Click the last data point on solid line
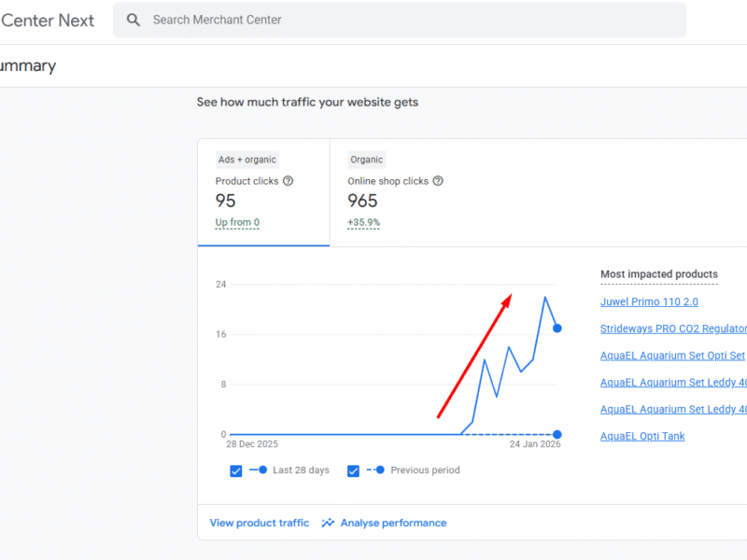This screenshot has width=747, height=560. tap(557, 329)
